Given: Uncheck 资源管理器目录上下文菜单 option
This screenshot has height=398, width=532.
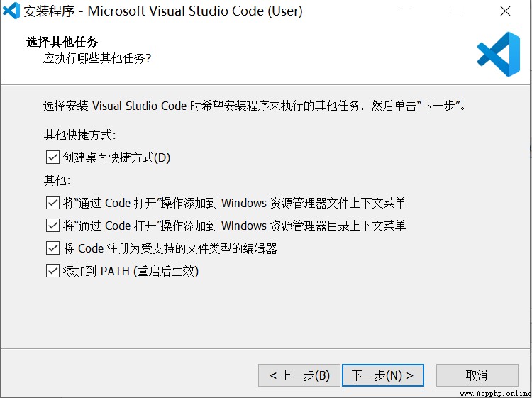Looking at the screenshot, I should click(x=52, y=226).
